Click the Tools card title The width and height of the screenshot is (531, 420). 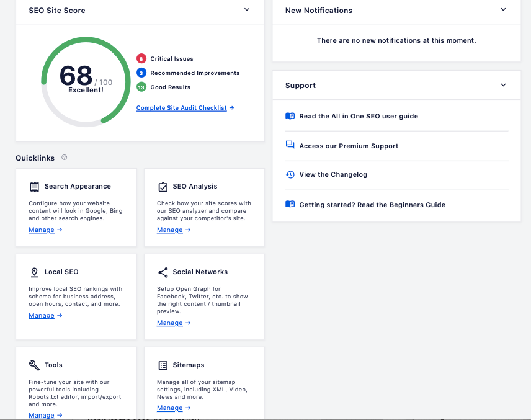click(x=53, y=365)
